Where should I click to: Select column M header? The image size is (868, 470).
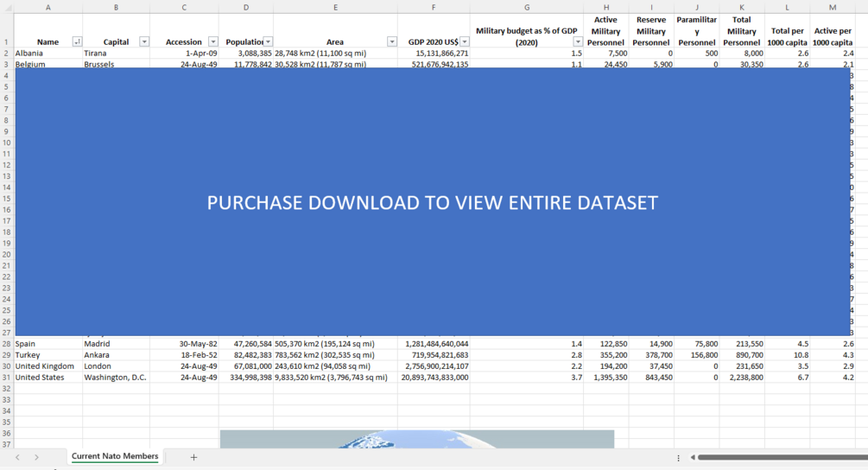[833, 7]
